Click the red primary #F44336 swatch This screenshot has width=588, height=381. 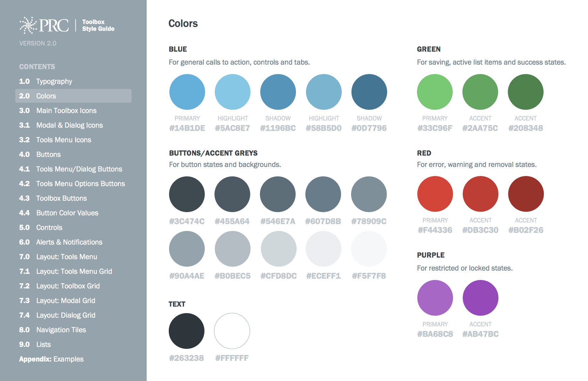click(435, 194)
